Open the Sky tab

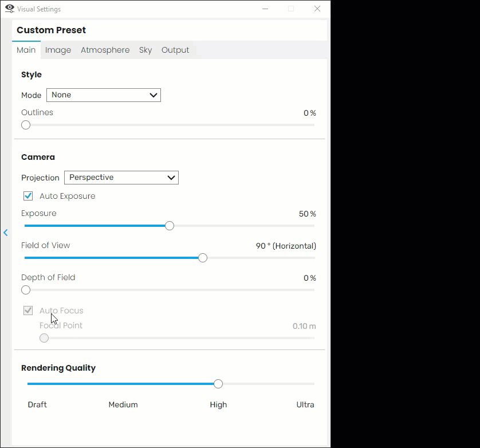click(x=145, y=50)
